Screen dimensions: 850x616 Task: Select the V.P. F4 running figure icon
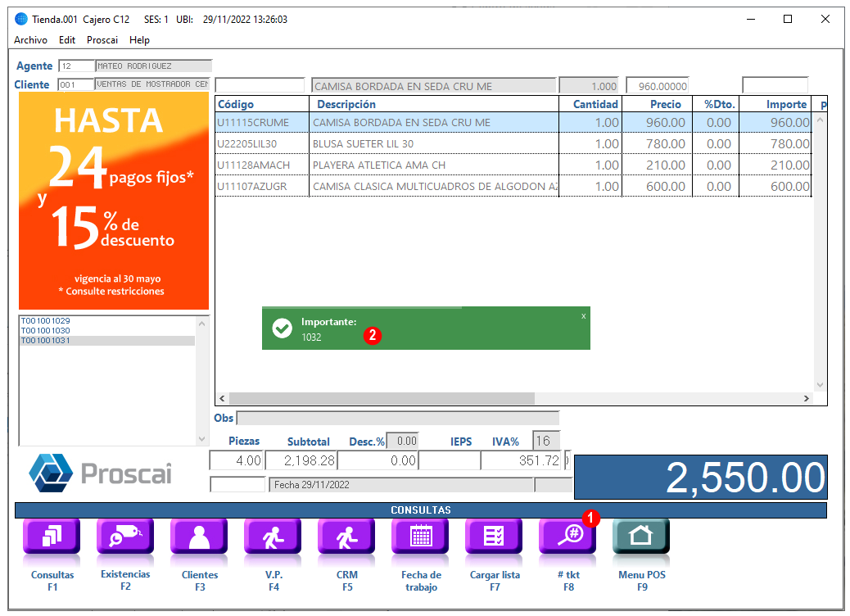(x=273, y=536)
